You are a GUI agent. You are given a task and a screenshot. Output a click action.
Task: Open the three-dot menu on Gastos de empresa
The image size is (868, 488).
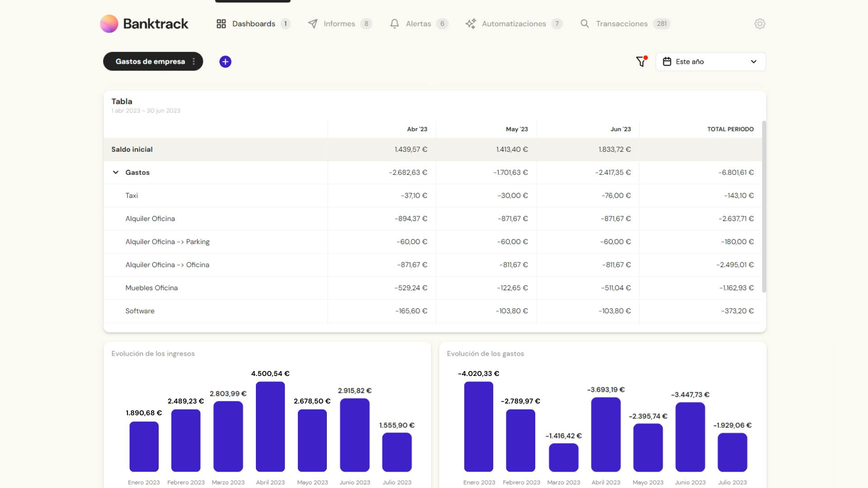click(194, 61)
